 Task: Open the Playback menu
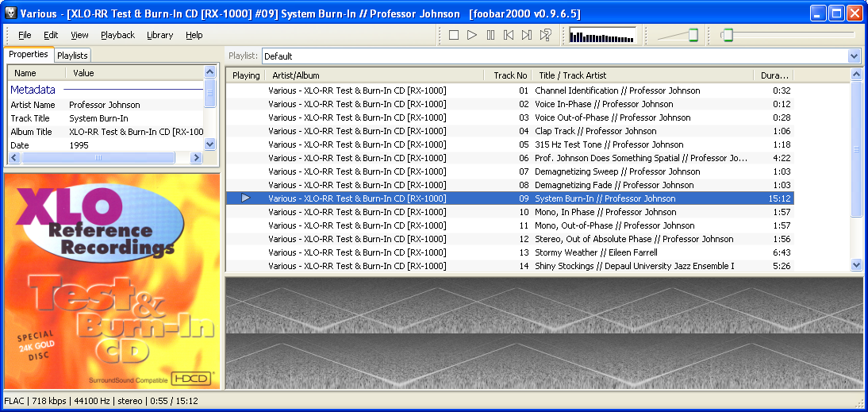(x=117, y=35)
